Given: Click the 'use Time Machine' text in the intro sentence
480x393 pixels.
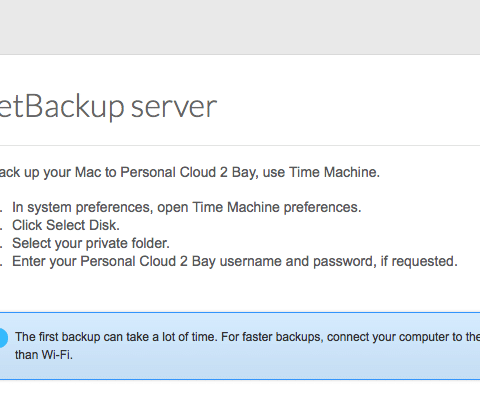Looking at the screenshot, I should click(x=321, y=172).
